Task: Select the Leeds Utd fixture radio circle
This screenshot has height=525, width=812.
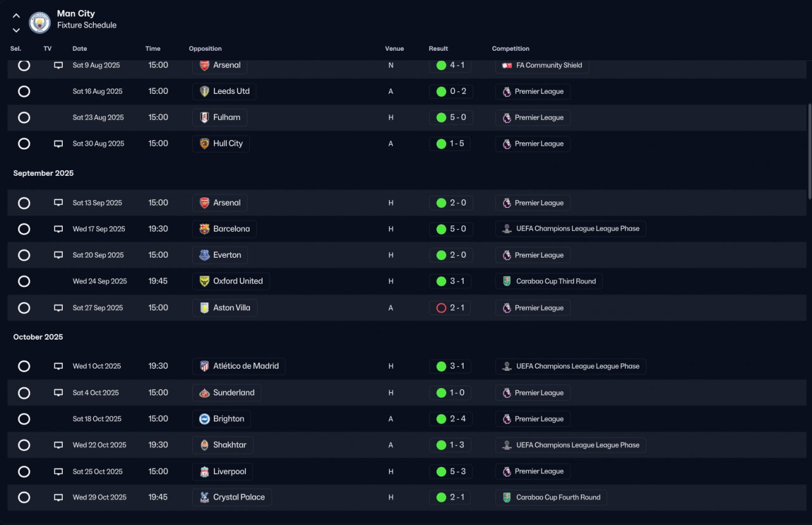Action: click(24, 91)
